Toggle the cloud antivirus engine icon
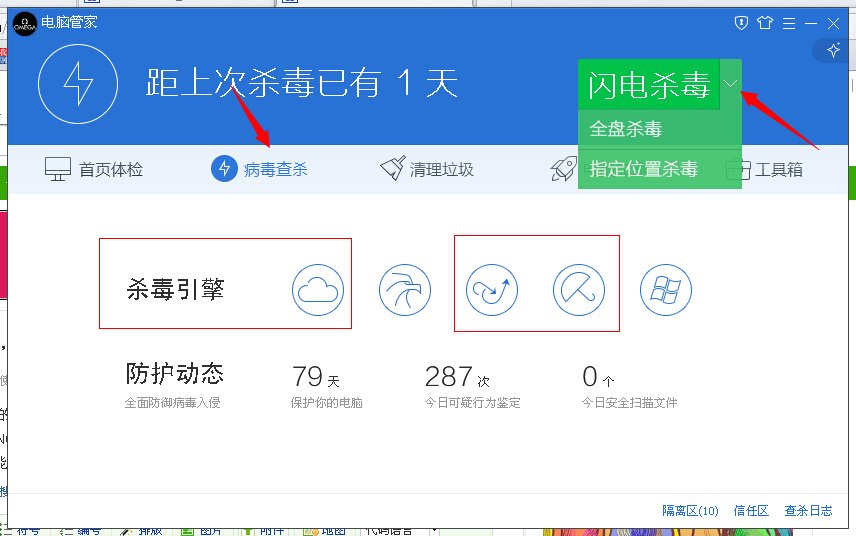Screen dimensions: 856x536 (318, 290)
